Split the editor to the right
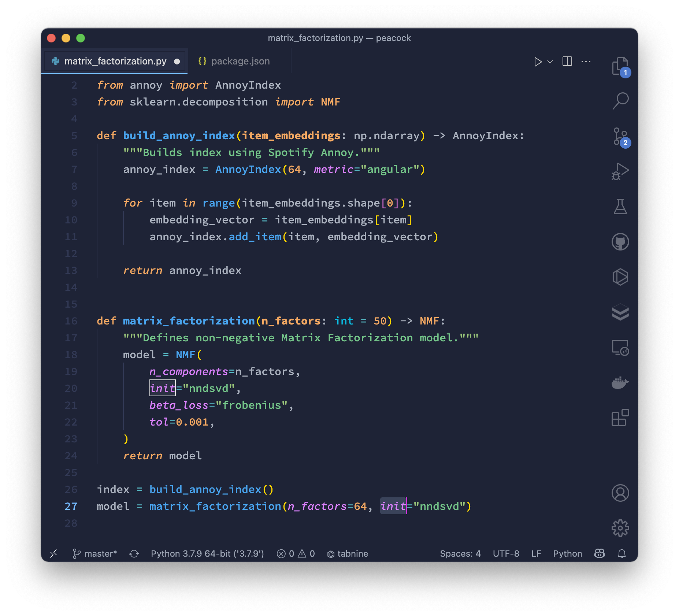The width and height of the screenshot is (679, 616). [x=567, y=62]
